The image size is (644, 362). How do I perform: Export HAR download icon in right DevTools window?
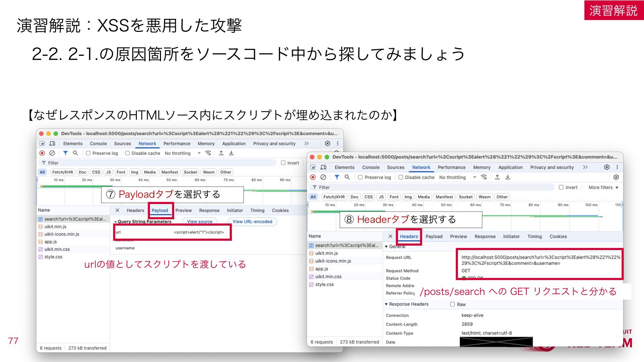[x=508, y=177]
